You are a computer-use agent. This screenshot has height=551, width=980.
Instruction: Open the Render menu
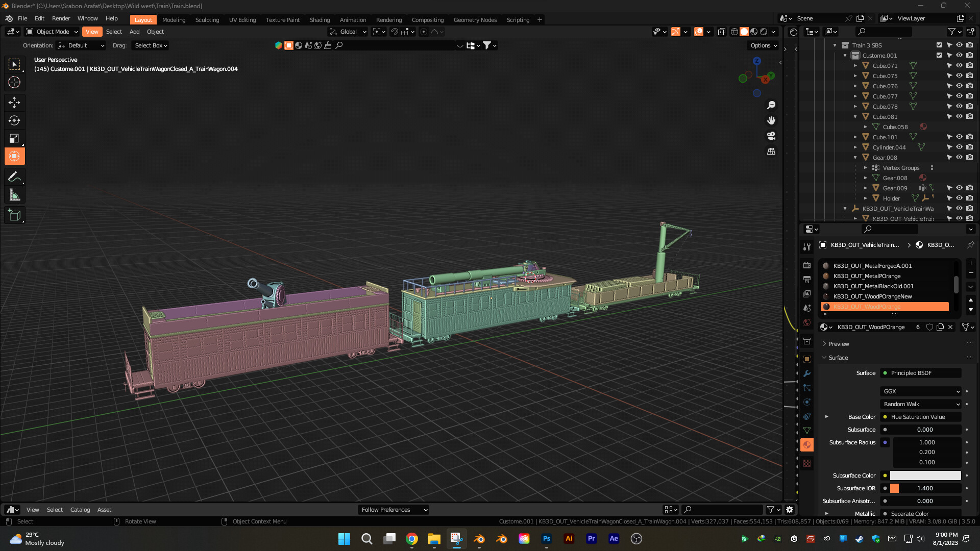61,18
